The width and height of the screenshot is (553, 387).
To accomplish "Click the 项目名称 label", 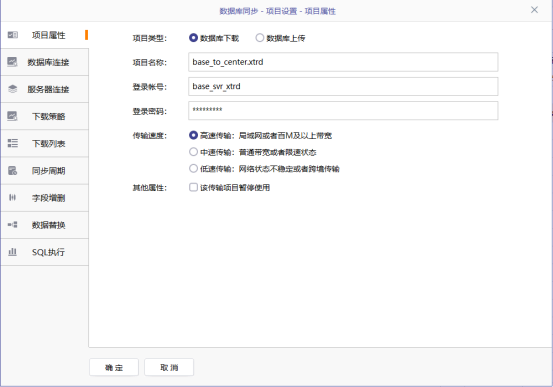I will [150, 62].
